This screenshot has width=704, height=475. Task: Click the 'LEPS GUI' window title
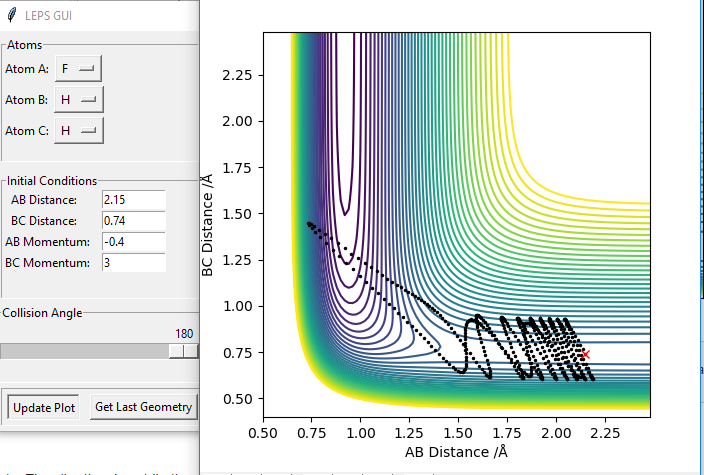click(x=48, y=16)
